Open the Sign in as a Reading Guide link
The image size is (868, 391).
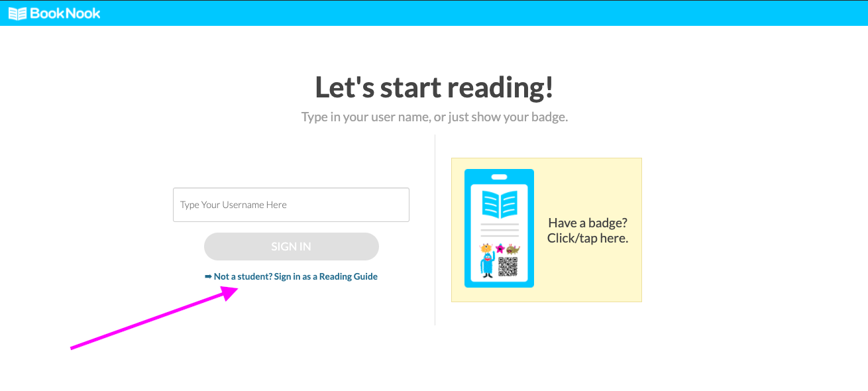(x=296, y=276)
